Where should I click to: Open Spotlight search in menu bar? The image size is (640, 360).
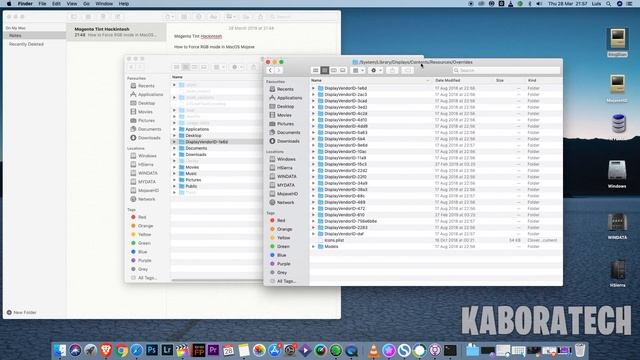click(608, 4)
